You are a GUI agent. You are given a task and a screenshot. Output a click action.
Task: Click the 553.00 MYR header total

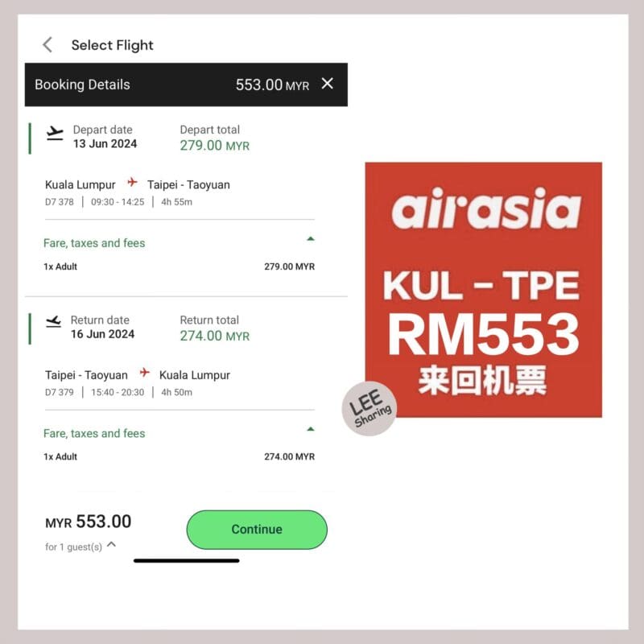(x=272, y=85)
